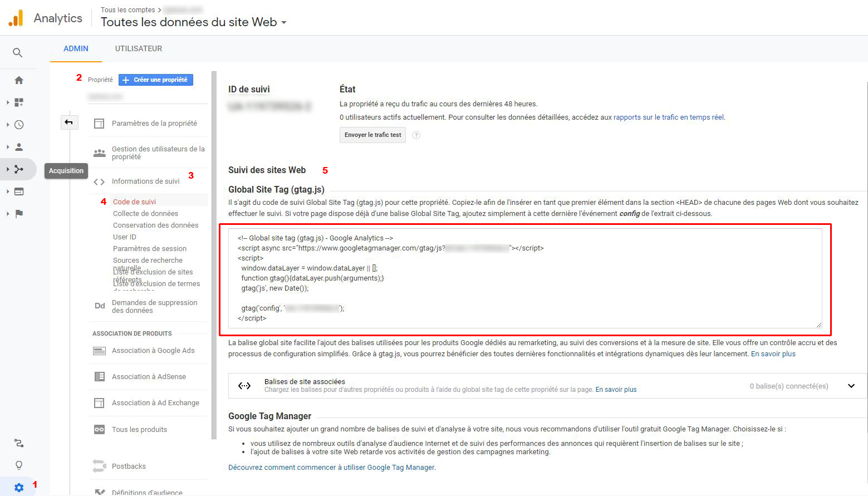This screenshot has height=496, width=868.
Task: Click the property column vertical scrollbar
Action: pyautogui.click(x=214, y=255)
